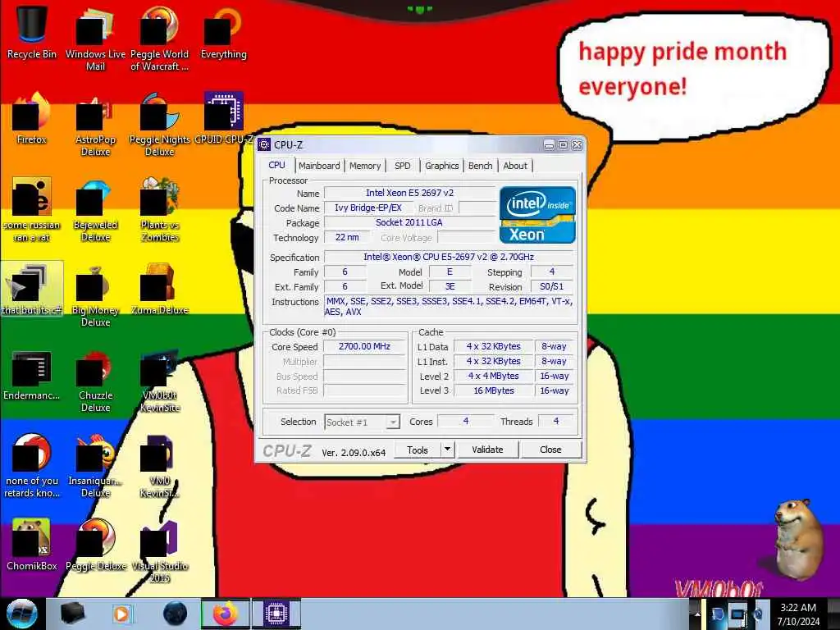The image size is (840, 630).
Task: Click the S0/S1 revision value
Action: click(x=552, y=286)
